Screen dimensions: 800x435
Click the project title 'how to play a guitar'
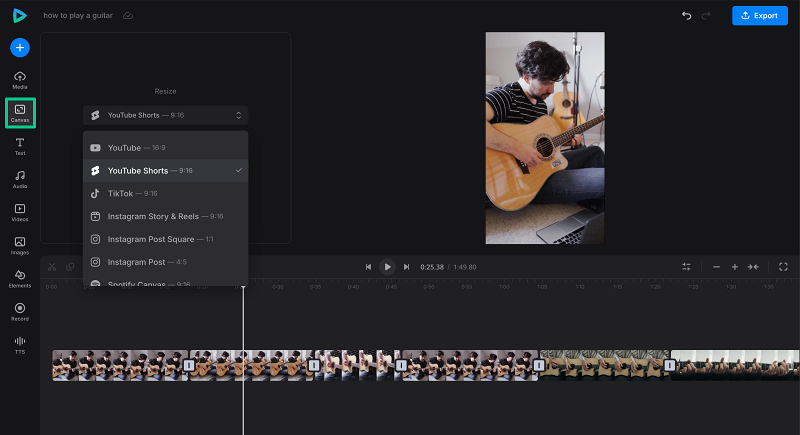click(x=78, y=16)
